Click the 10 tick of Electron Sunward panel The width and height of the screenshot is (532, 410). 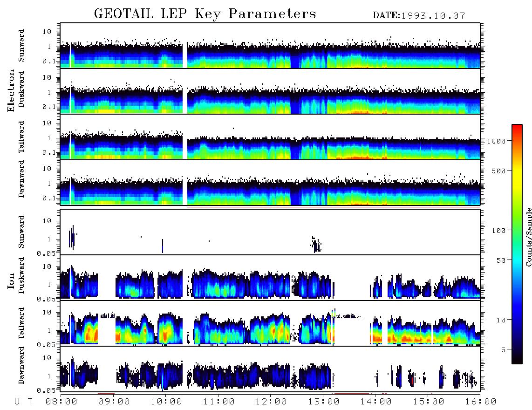(47, 32)
